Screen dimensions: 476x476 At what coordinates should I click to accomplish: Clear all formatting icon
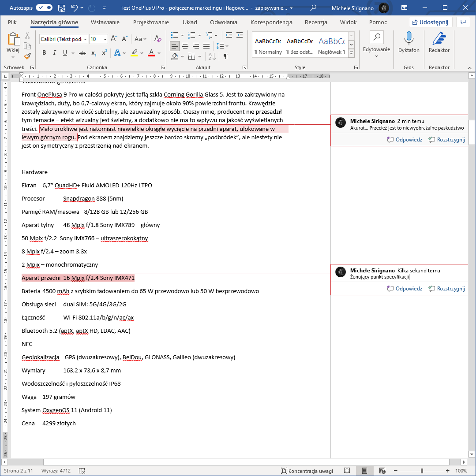pyautogui.click(x=157, y=38)
